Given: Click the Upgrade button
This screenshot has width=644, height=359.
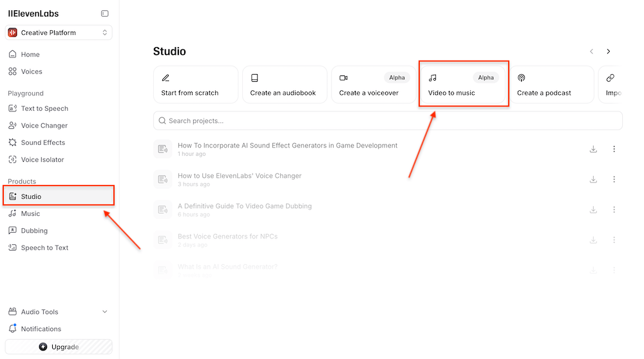Looking at the screenshot, I should click(x=59, y=347).
